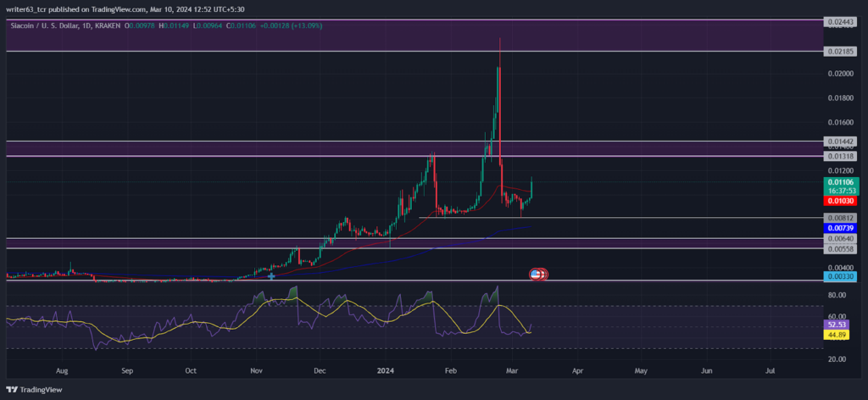Click the 0.00812 support level label
The height and width of the screenshot is (400, 868).
click(840, 218)
